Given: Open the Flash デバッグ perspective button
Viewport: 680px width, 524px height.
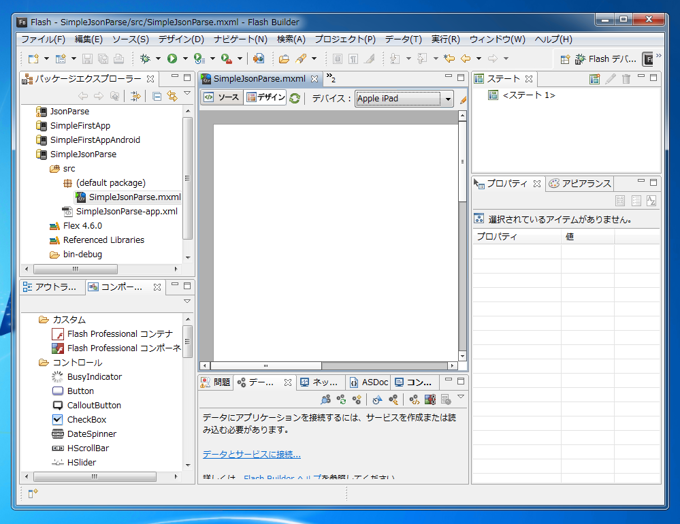Looking at the screenshot, I should 606,59.
